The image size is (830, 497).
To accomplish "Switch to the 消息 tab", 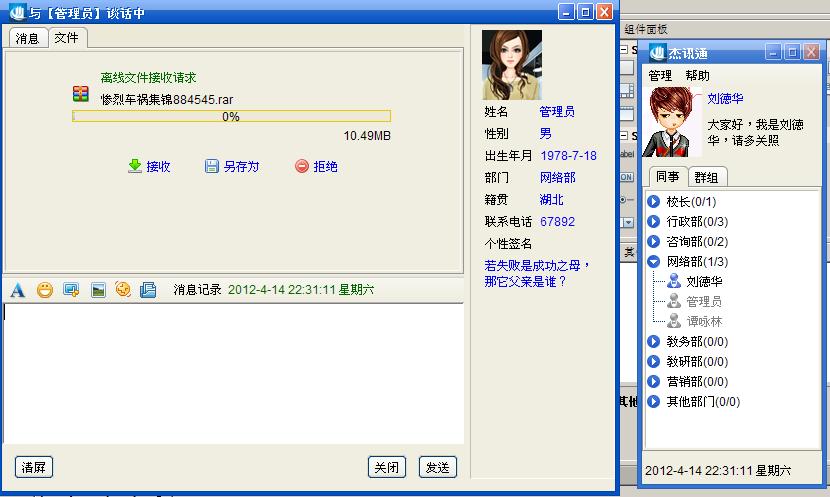I will tap(27, 38).
